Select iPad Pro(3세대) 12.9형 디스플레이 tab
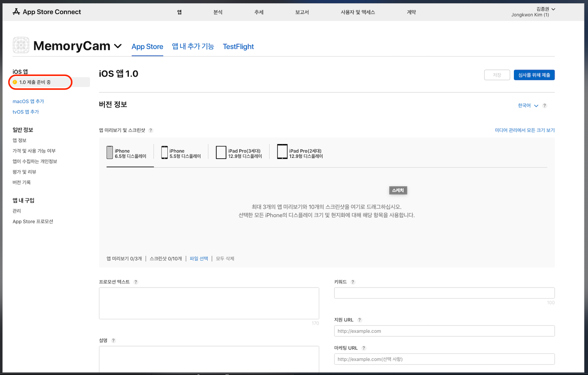Viewport: 588px width, 375px height. 239,153
